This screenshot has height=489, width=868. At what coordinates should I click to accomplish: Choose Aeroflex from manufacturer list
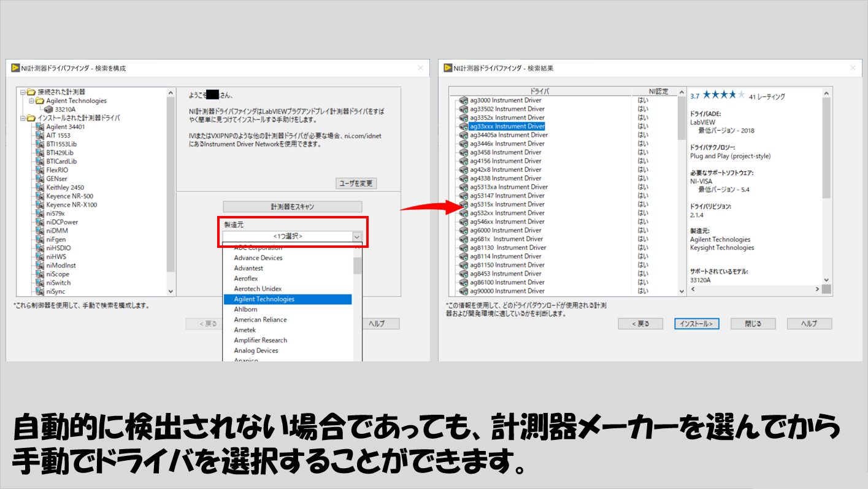(x=246, y=279)
